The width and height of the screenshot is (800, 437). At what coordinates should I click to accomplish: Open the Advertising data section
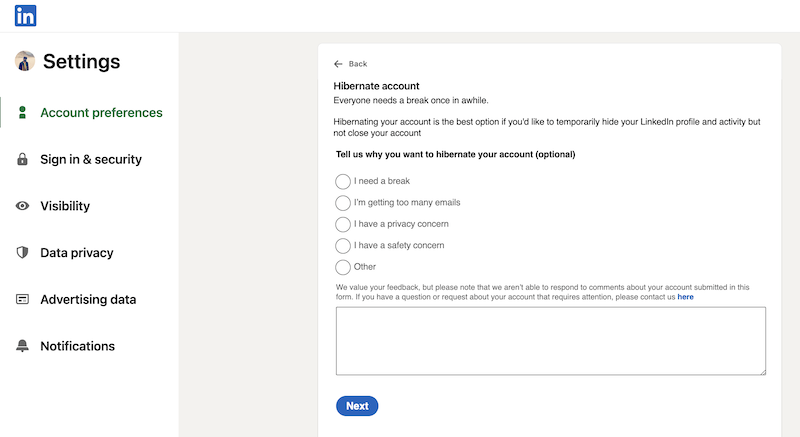pos(88,299)
